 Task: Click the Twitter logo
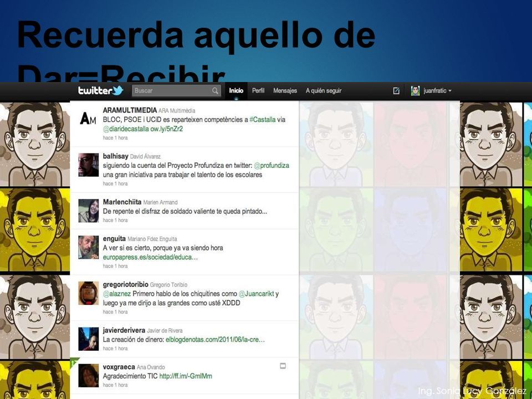click(x=100, y=90)
